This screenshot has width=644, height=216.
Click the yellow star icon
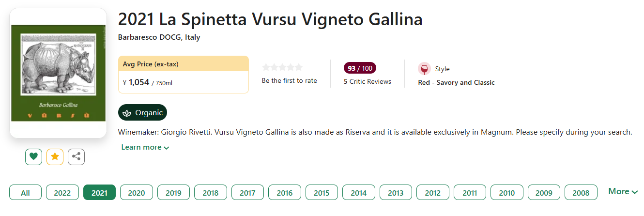pos(55,156)
